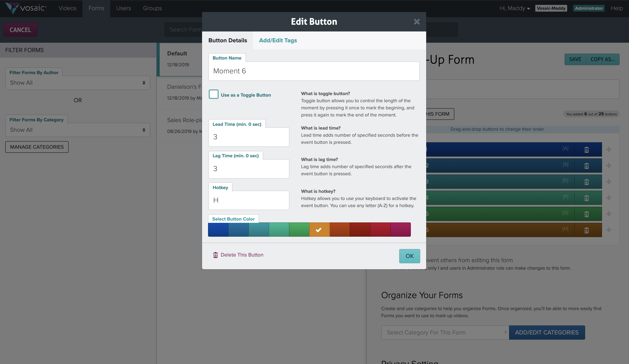Delete the button with hotkey [S]
Screen dimensions: 629x364
click(587, 166)
